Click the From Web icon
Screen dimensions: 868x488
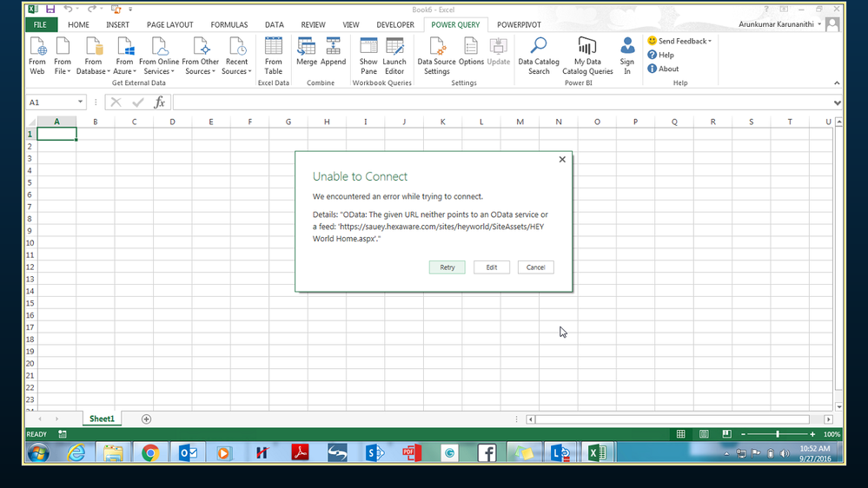point(37,56)
